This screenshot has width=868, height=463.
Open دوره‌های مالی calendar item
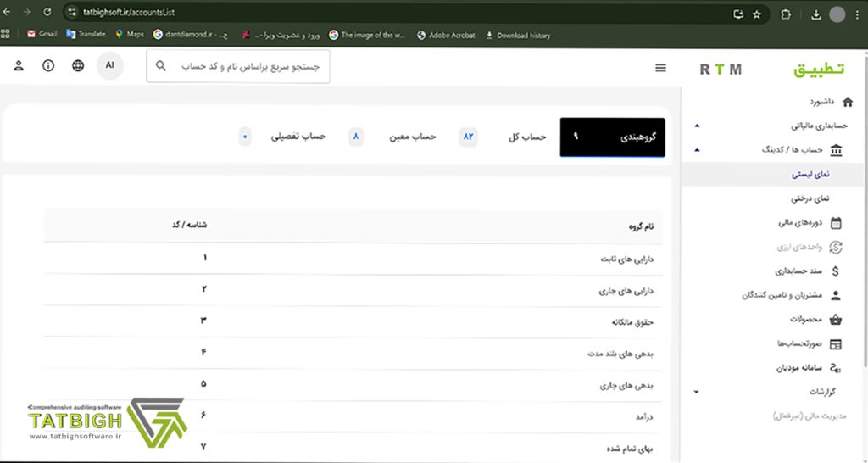(x=836, y=223)
